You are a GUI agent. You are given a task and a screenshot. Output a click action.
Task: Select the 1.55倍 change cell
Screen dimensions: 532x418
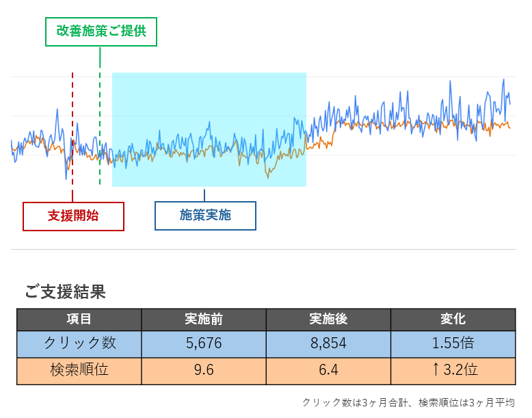pyautogui.click(x=453, y=344)
